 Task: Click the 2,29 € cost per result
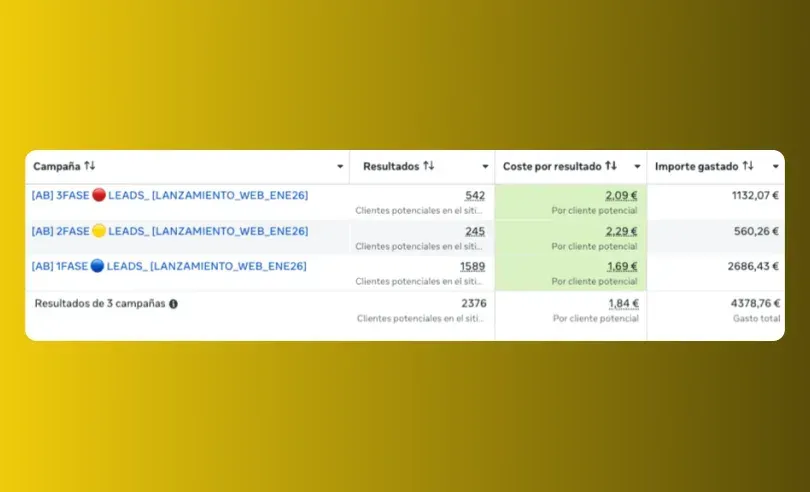click(x=621, y=232)
